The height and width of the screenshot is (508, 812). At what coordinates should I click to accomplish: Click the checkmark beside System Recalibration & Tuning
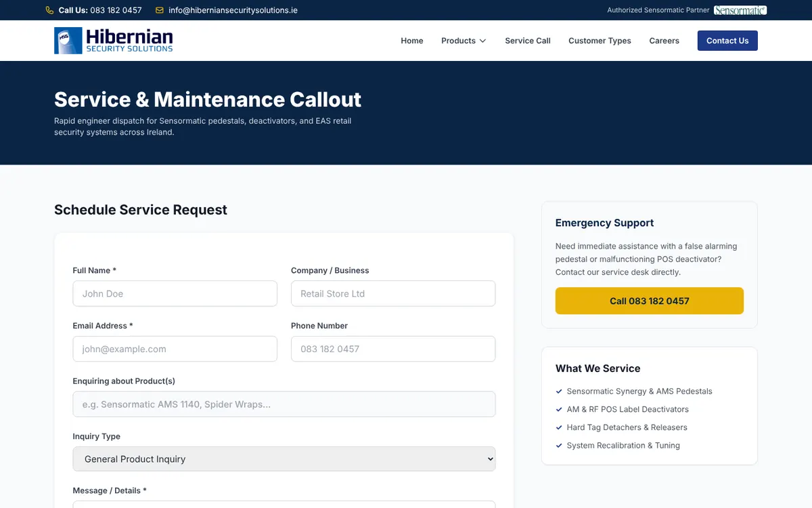(559, 446)
